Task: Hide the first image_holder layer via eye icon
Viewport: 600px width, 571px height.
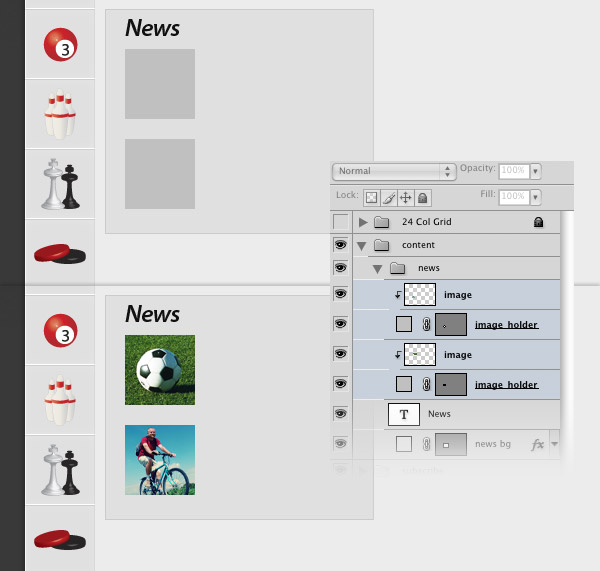Action: pyautogui.click(x=341, y=324)
